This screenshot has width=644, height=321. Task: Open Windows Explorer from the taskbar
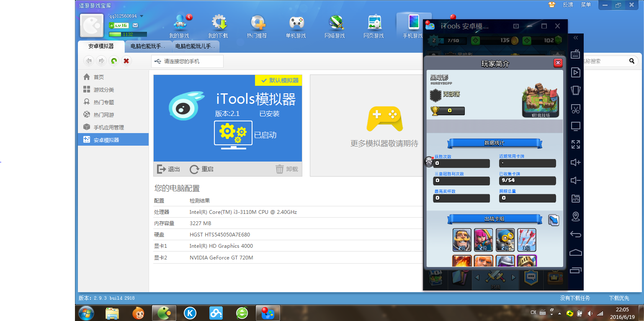click(x=112, y=313)
